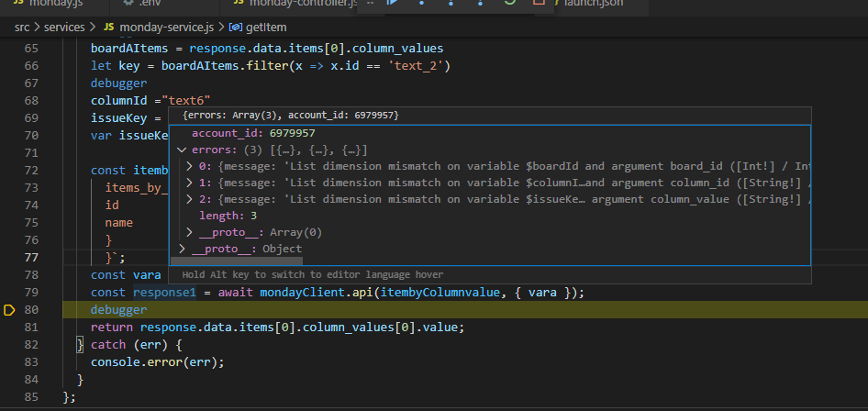Image resolution: width=868 pixels, height=411 pixels.
Task: Click the JS file icon in breadcrumb
Action: 108,28
